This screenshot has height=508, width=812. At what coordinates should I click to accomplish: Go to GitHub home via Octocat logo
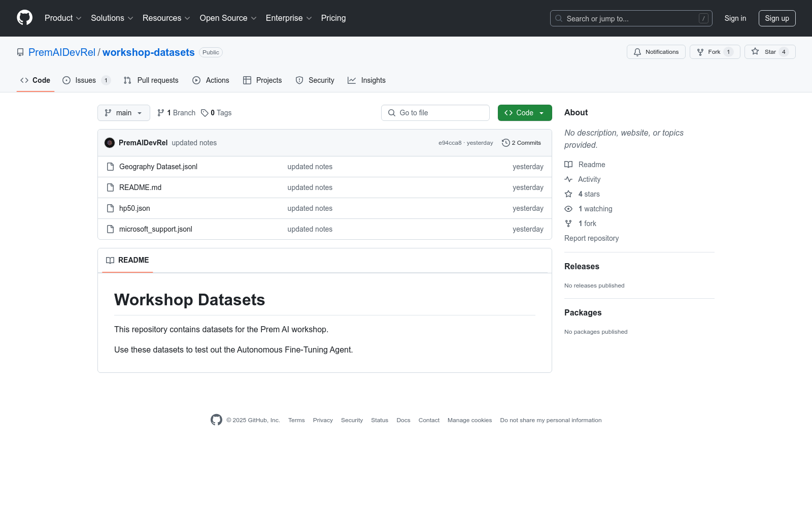pyautogui.click(x=24, y=18)
